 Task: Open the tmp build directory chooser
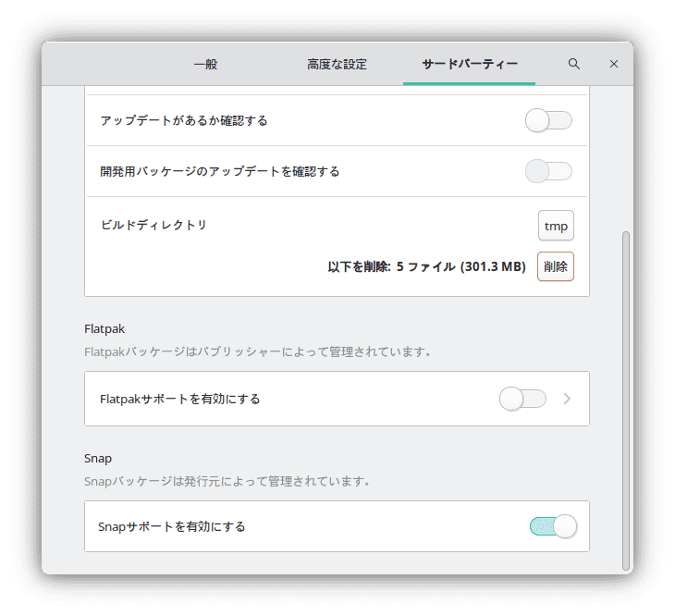[x=556, y=226]
